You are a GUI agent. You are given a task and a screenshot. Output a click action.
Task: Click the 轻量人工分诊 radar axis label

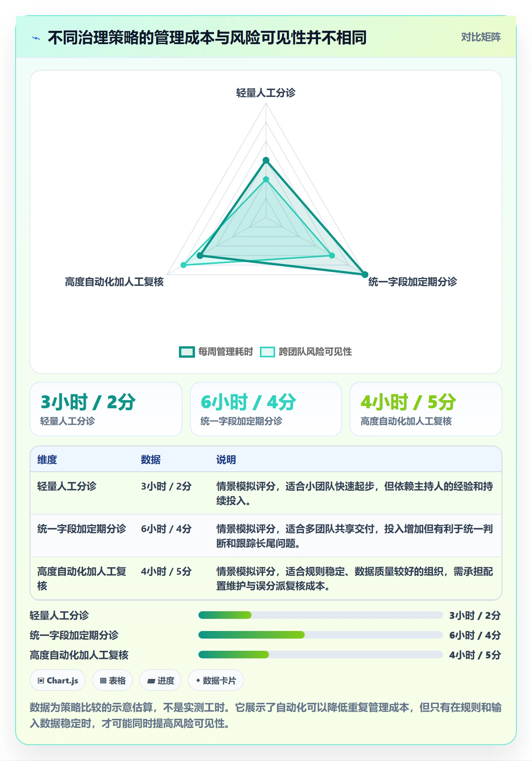(266, 93)
